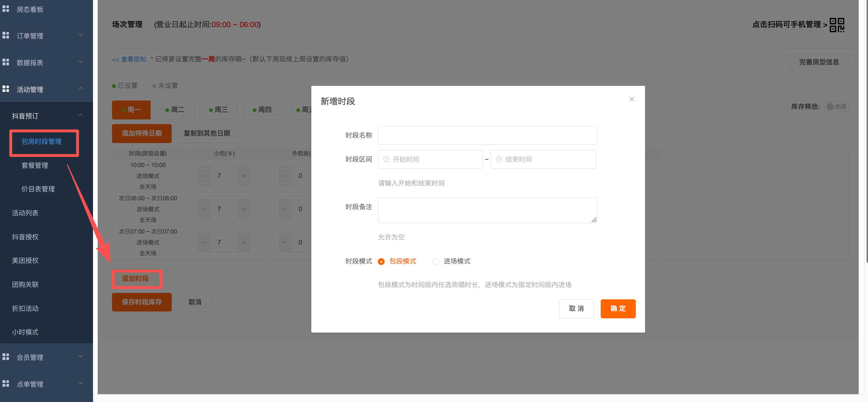Click the grid icon beside 订单管理
868x402 pixels.
(6, 35)
